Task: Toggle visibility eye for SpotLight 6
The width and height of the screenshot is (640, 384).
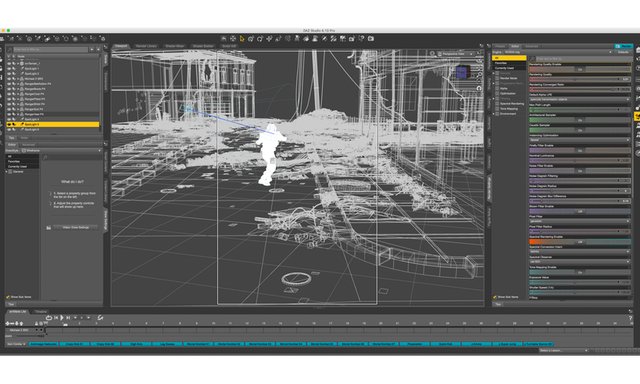Action: 9,129
